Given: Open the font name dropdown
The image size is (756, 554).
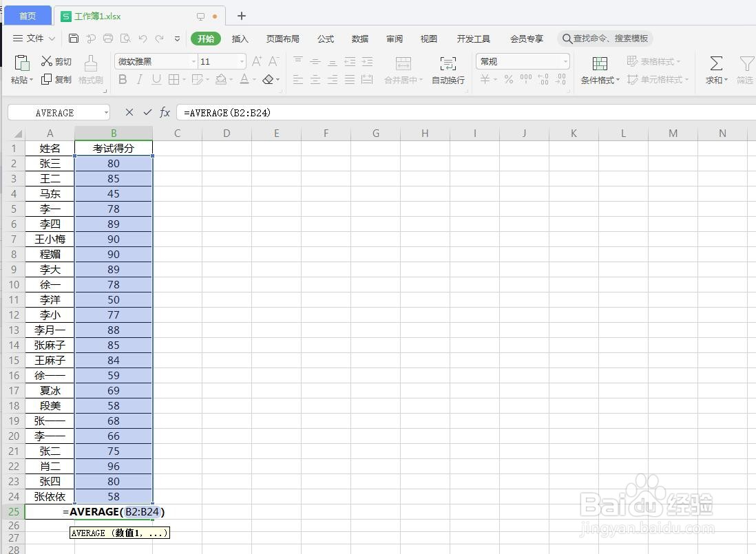Looking at the screenshot, I should [x=193, y=61].
